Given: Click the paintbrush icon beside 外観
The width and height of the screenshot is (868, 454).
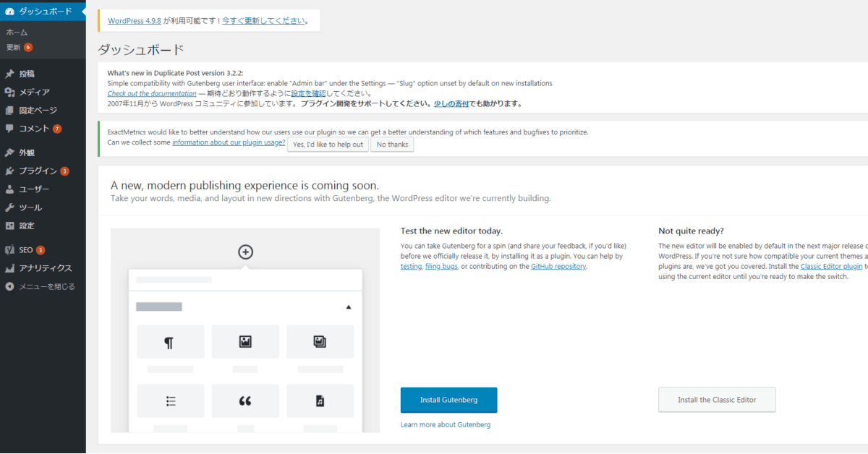Looking at the screenshot, I should [x=10, y=153].
